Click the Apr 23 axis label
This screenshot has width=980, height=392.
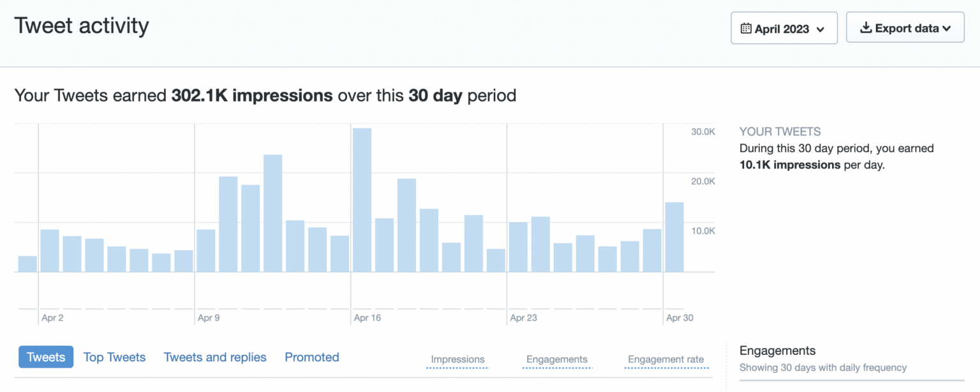point(524,317)
